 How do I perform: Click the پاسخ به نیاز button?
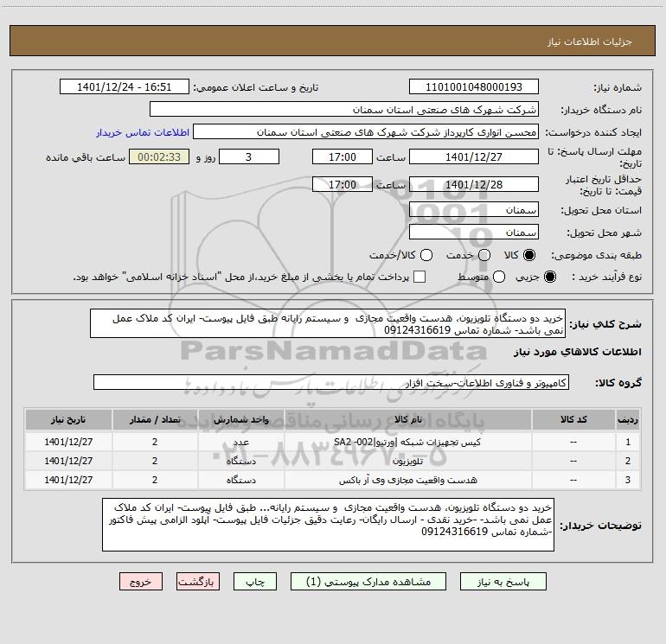[x=503, y=582]
